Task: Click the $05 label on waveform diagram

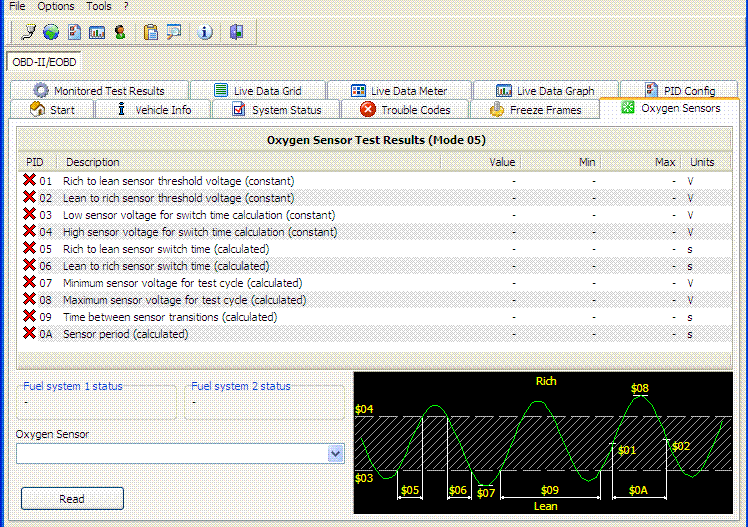Action: point(410,490)
